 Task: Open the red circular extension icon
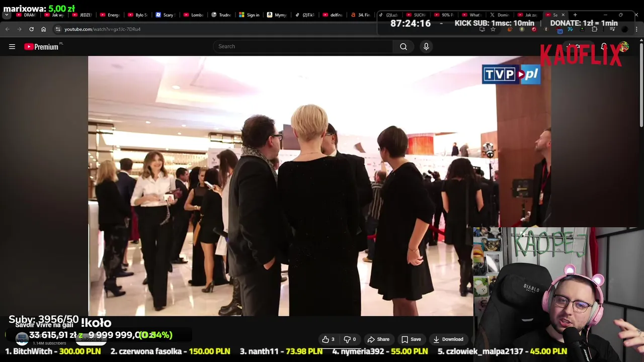point(534,29)
